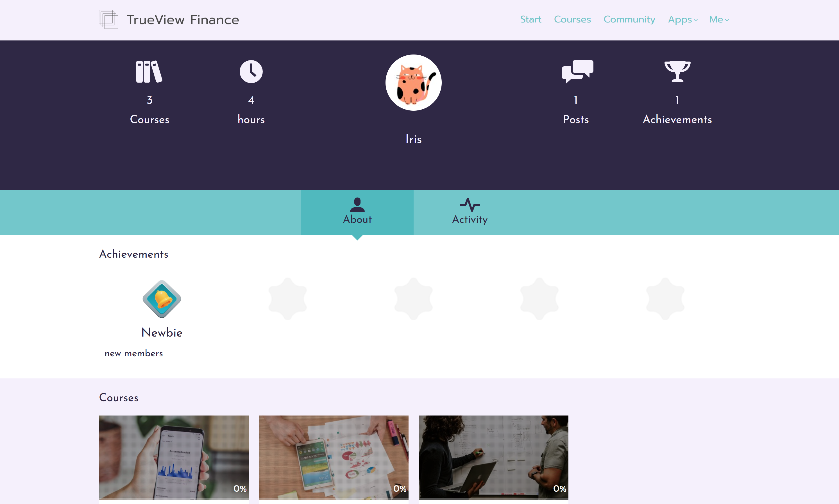The image size is (839, 504).
Task: Click the person About icon
Action: (x=357, y=205)
